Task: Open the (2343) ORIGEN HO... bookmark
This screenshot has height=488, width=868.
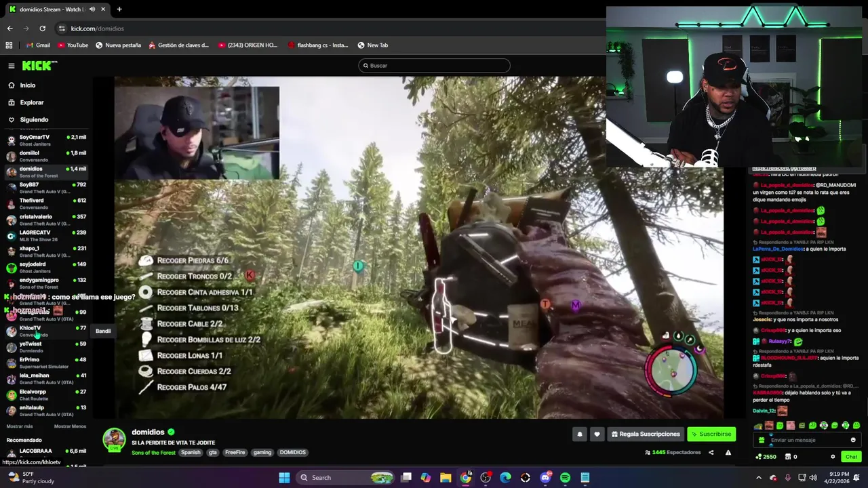Action: (x=248, y=45)
